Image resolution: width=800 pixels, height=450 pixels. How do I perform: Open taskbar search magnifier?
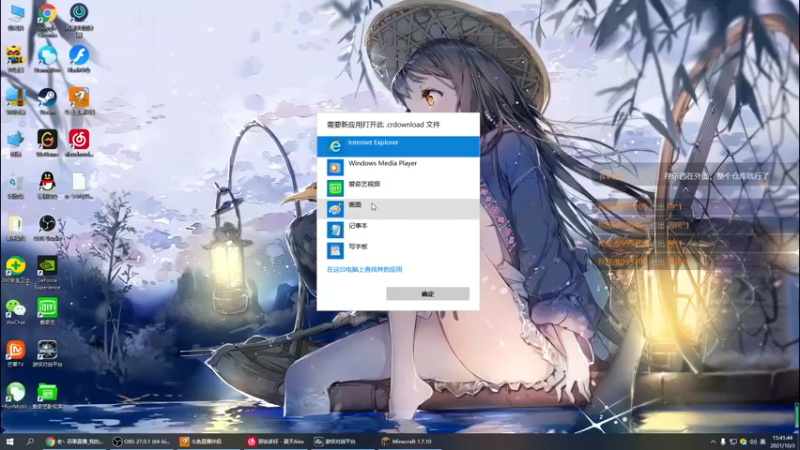click(x=30, y=441)
